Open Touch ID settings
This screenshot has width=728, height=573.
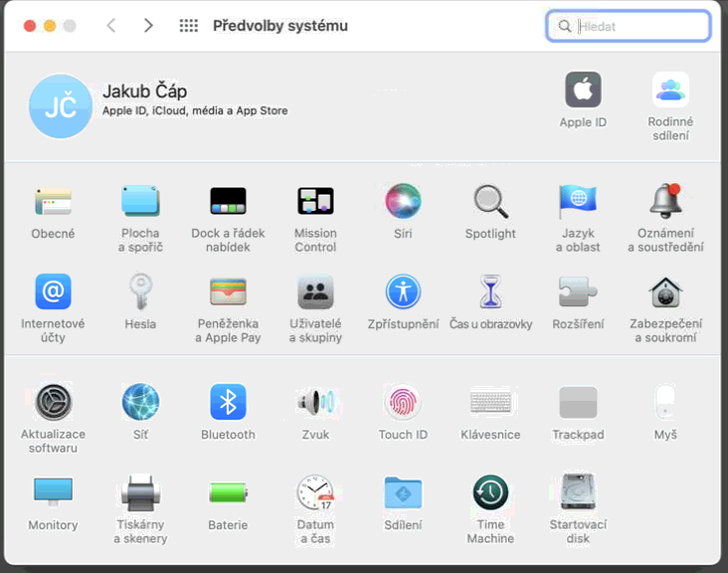coord(403,402)
